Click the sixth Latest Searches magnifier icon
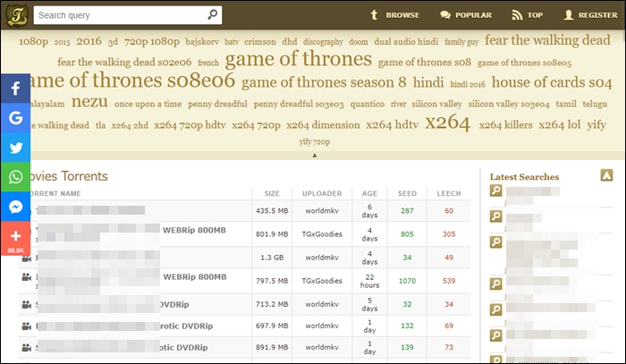626x364 pixels. point(495,335)
